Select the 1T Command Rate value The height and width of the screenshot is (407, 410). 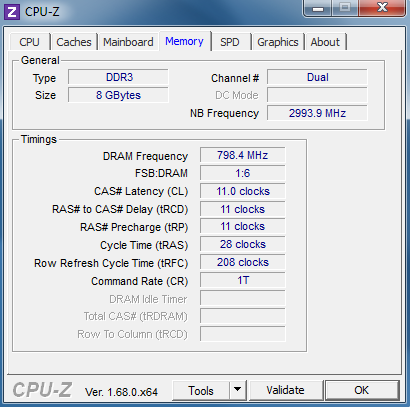243,280
